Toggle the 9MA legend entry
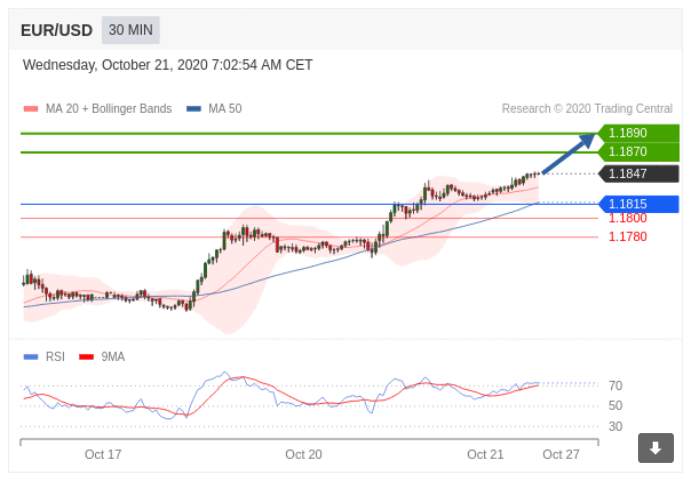 (102, 357)
